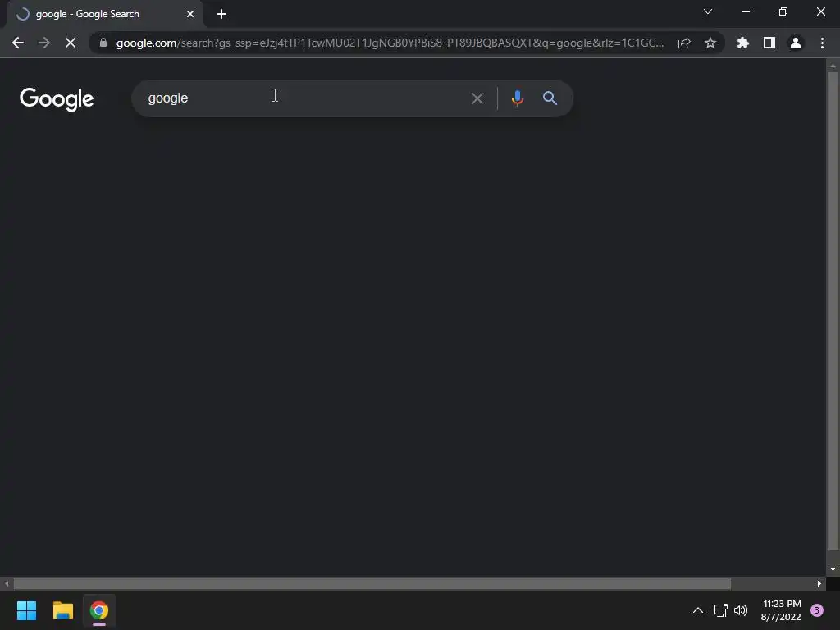Click scroll left arrow button
This screenshot has width=840, height=630.
(x=7, y=583)
